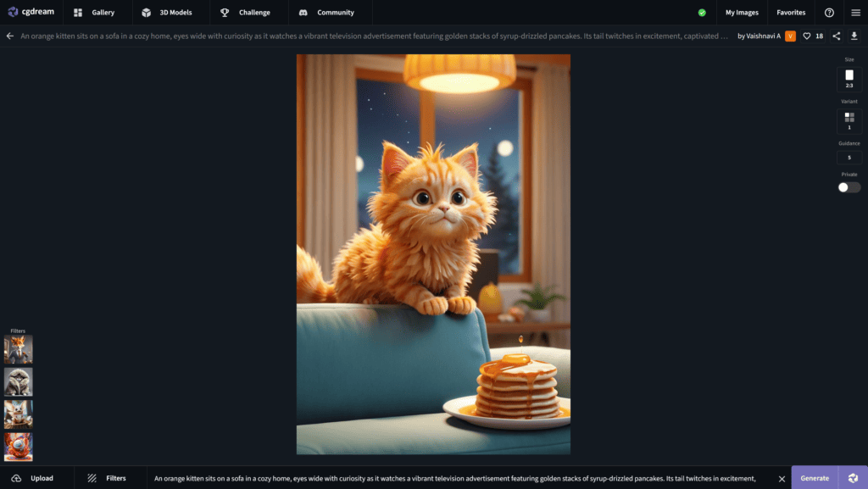Open the Guidance value selector
Viewport: 868px width, 489px height.
[849, 158]
